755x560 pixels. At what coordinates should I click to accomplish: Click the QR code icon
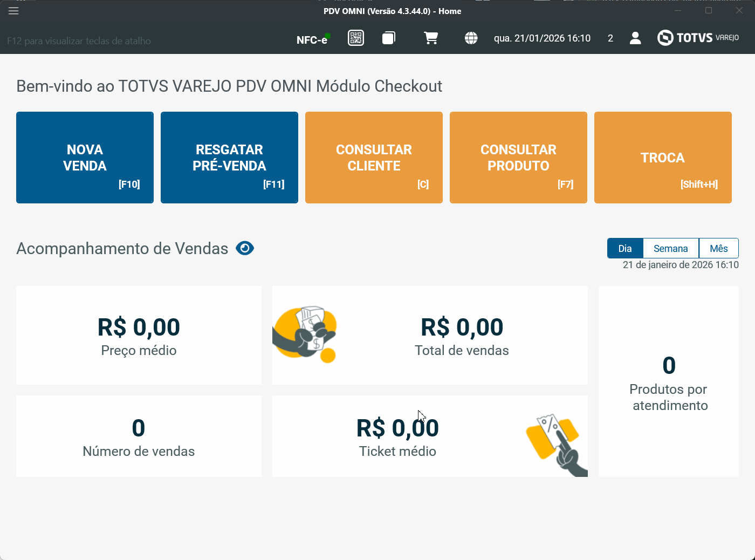coord(356,38)
